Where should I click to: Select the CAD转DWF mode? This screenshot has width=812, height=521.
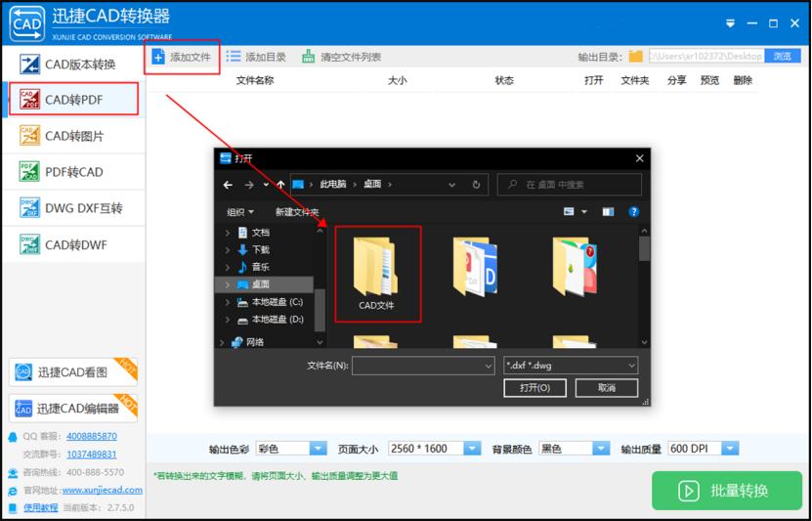pos(73,244)
